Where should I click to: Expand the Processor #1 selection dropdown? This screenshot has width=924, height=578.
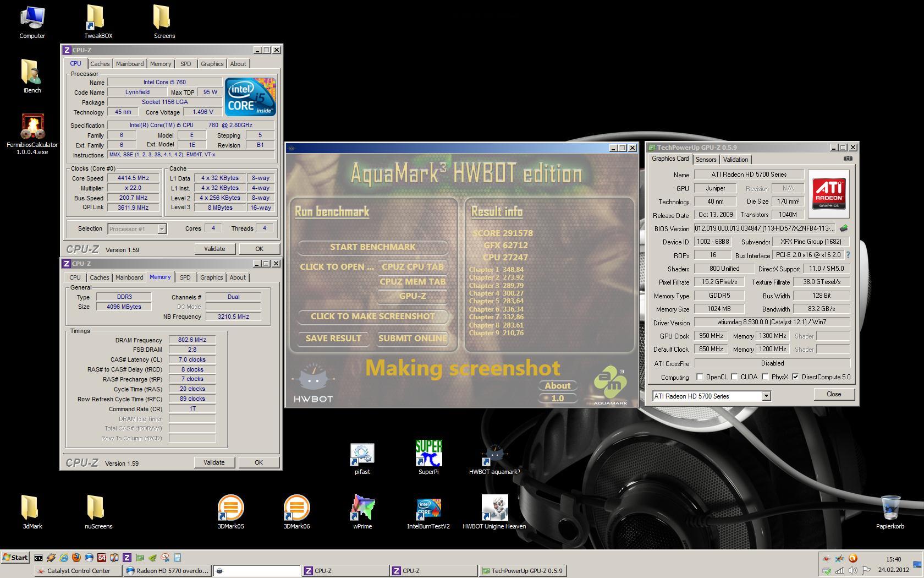(162, 228)
